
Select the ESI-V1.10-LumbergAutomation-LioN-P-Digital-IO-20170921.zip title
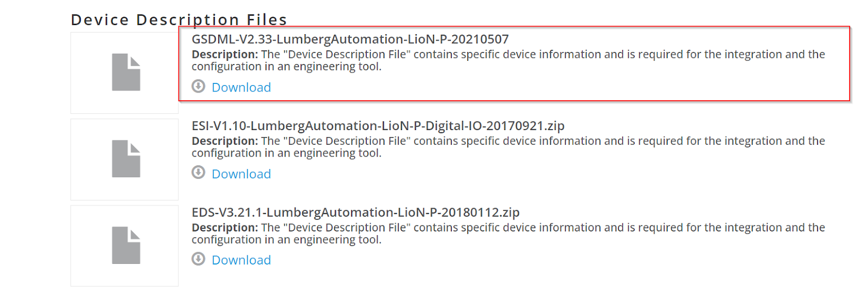(378, 126)
